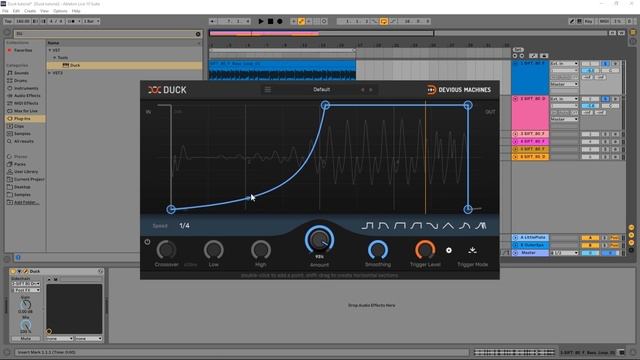Collapse the Tools subfolder in browser
Viewport: 640px width, 360px height.
coord(54,58)
